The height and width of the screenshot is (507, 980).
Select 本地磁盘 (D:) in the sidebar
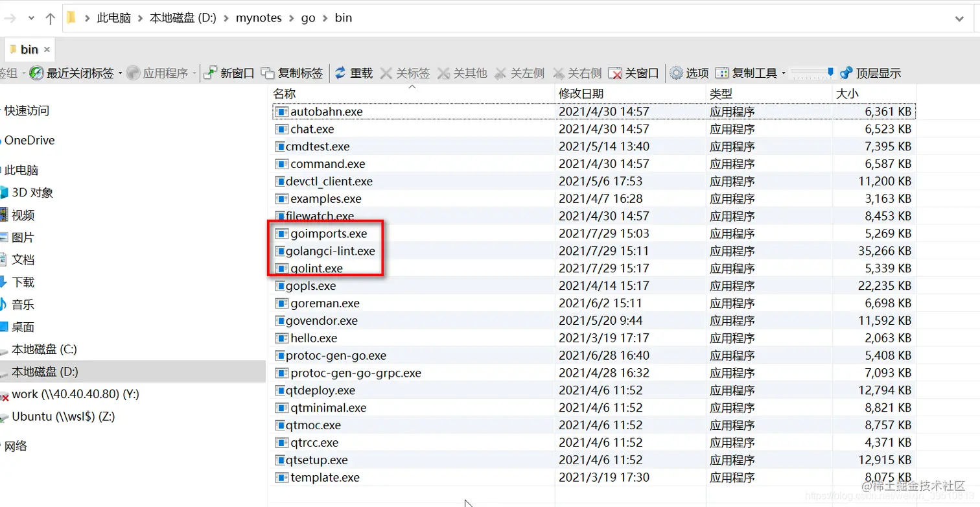click(x=45, y=371)
